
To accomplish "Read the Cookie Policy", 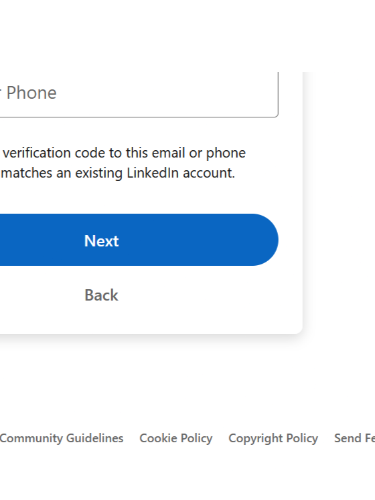I will (x=176, y=438).
